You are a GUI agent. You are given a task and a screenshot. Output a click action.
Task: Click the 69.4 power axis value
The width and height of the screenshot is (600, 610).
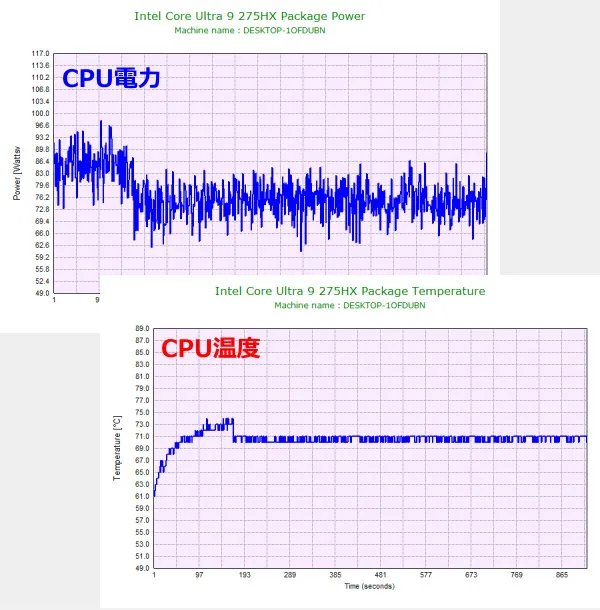coord(42,221)
